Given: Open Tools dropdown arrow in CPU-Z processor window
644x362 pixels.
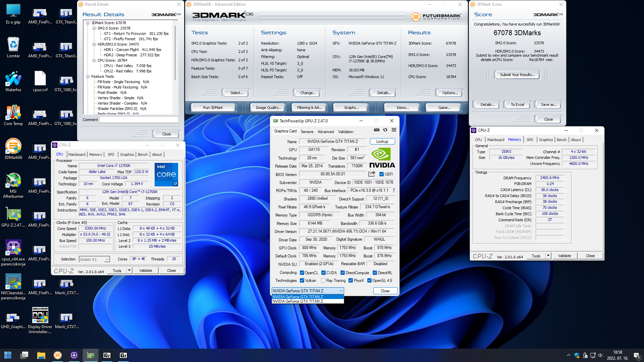Looking at the screenshot, I should [129, 270].
